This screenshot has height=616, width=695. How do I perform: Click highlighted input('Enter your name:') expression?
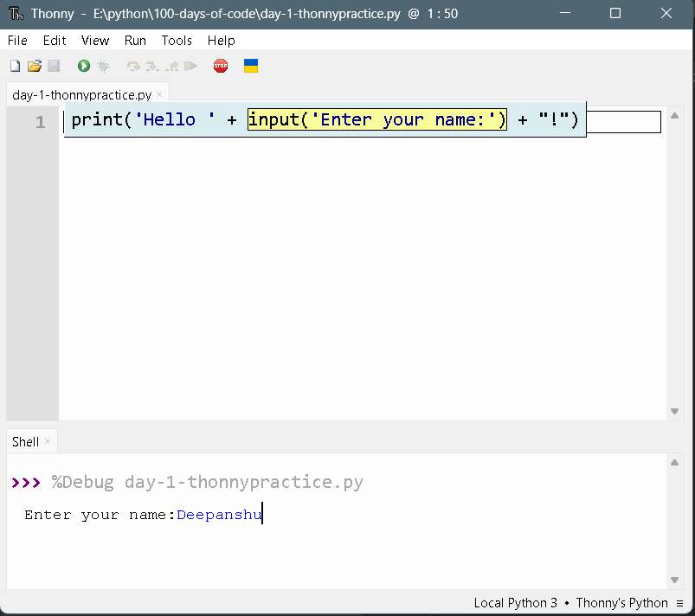click(x=377, y=119)
